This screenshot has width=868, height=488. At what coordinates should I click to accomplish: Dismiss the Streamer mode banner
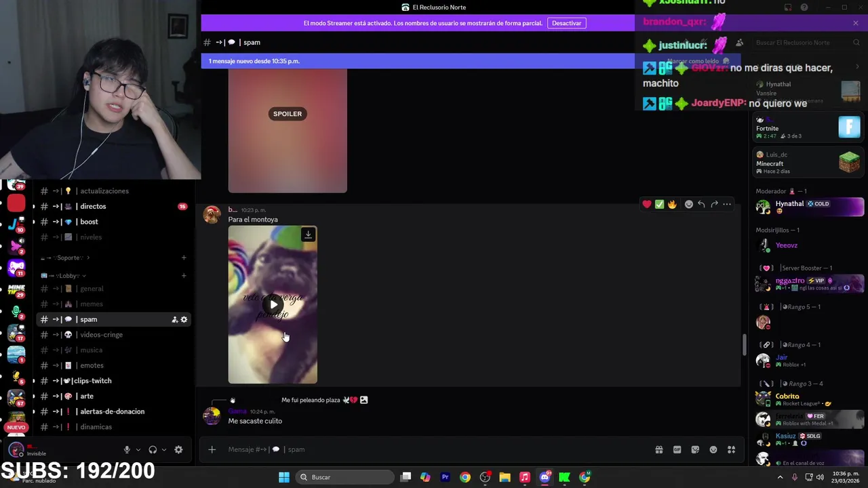(856, 23)
